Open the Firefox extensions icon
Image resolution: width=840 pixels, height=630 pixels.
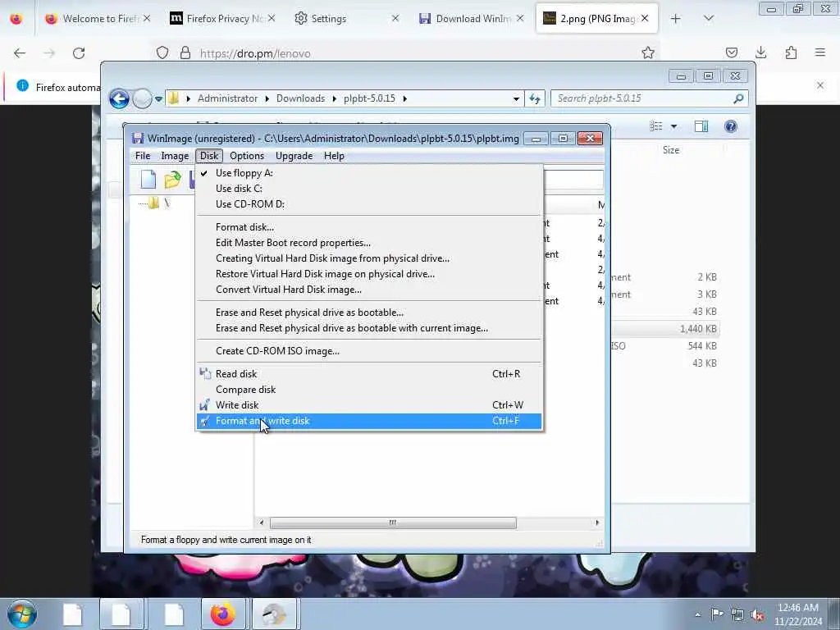[x=791, y=52]
